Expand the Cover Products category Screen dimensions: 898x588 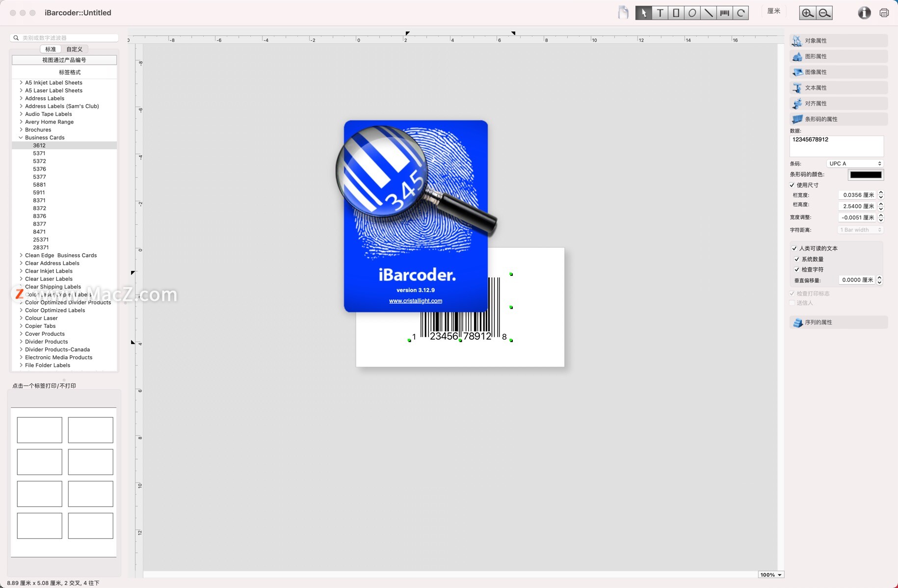tap(21, 334)
